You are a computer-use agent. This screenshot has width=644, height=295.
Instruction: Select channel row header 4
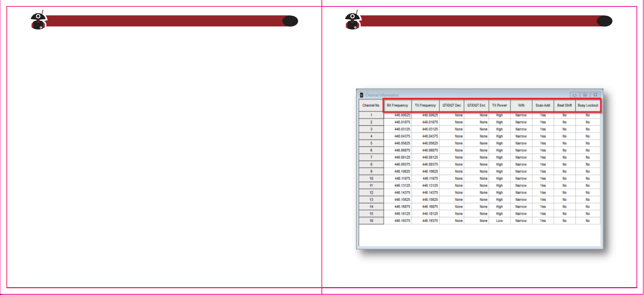pos(371,136)
